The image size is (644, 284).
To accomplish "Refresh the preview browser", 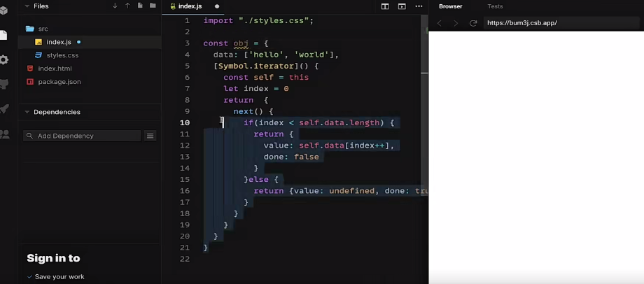I will click(473, 23).
